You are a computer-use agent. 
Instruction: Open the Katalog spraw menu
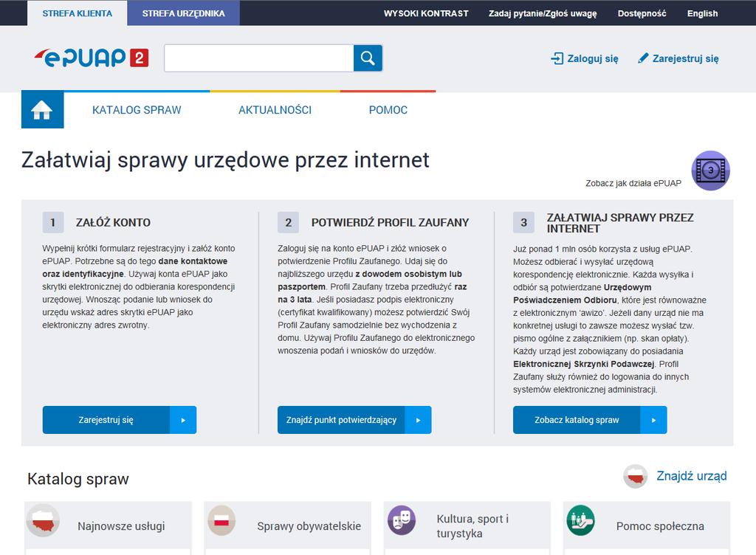(x=137, y=110)
